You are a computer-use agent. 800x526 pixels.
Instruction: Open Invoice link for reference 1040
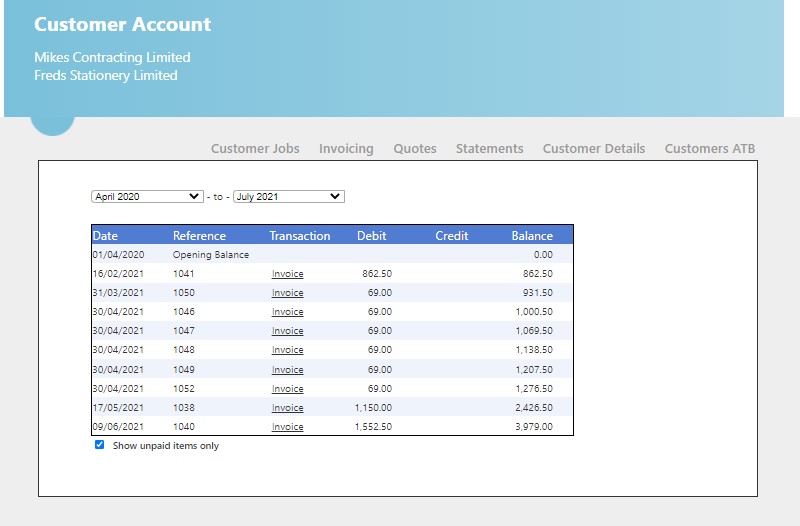(288, 427)
